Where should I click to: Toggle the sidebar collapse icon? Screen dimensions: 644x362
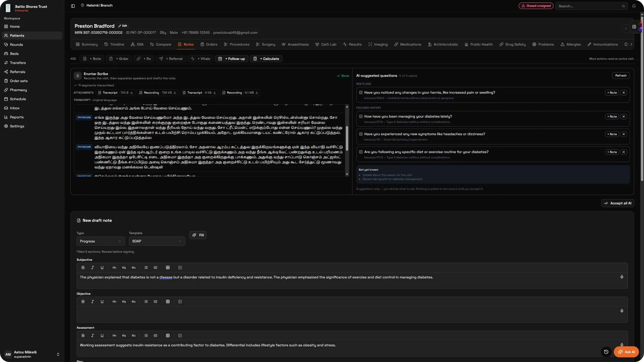point(73,6)
